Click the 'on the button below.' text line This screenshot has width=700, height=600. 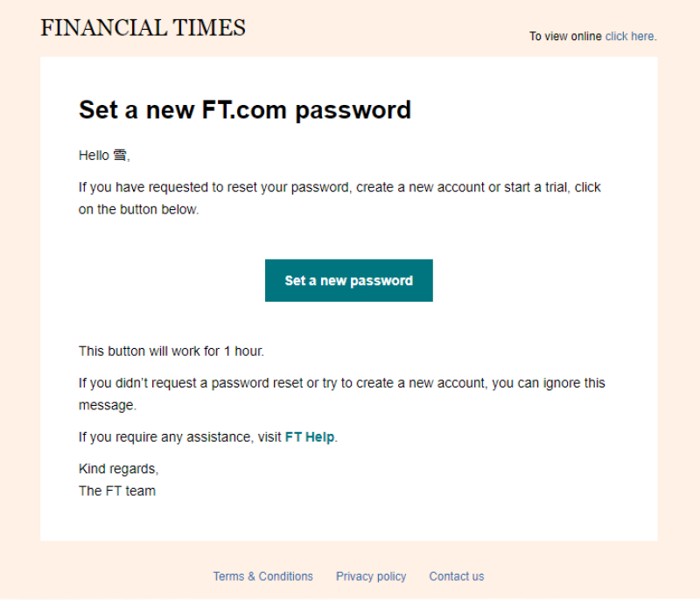138,209
